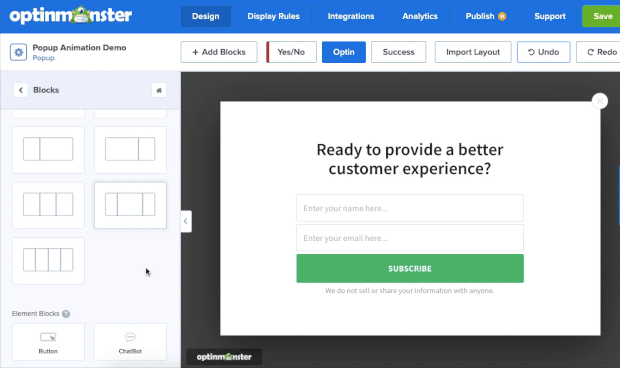
Task: Click the Popup Animation Demo title
Action: [x=79, y=47]
